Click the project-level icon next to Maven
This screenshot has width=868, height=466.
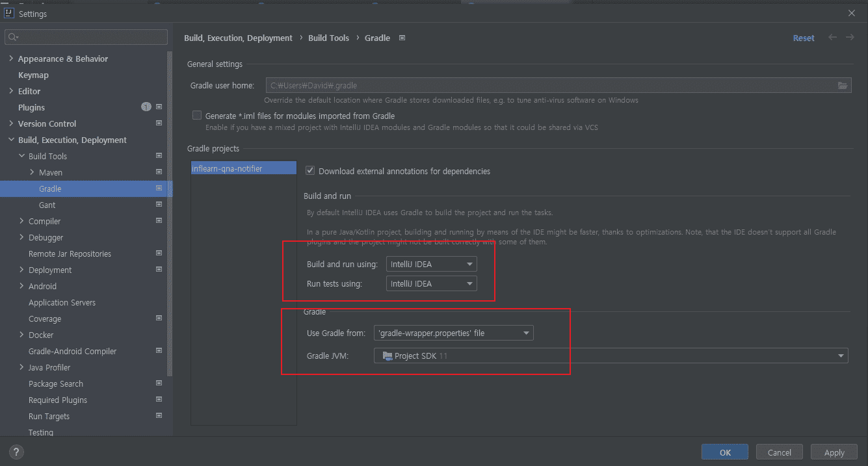(x=159, y=172)
